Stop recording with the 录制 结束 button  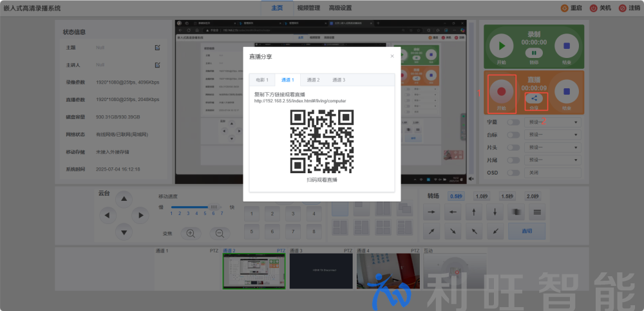[x=567, y=46]
